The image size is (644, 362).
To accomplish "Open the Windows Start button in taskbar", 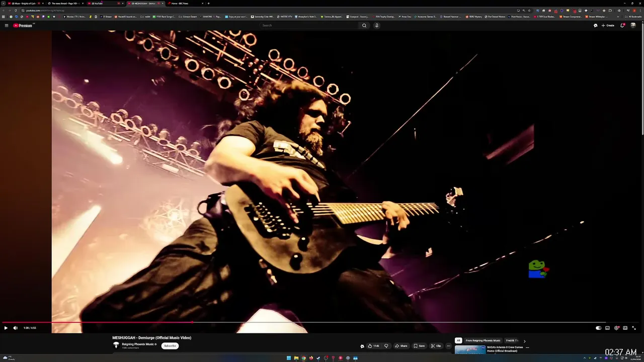I will (289, 358).
